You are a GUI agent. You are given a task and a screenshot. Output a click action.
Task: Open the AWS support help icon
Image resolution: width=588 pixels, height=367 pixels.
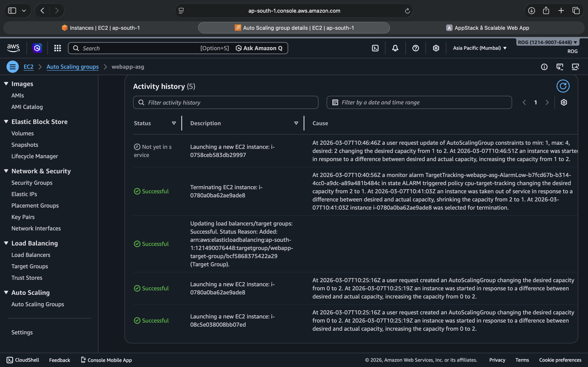(x=415, y=48)
